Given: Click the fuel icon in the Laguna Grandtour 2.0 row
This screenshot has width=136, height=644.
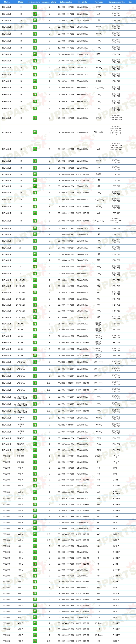Looking at the screenshot, I should click(35, 411).
